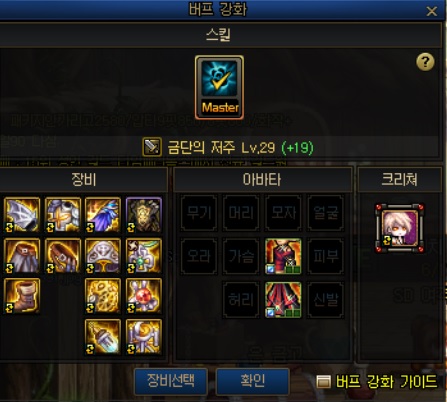Click the empty 오라 avatar slot
This screenshot has height=402, width=447.
click(x=199, y=256)
